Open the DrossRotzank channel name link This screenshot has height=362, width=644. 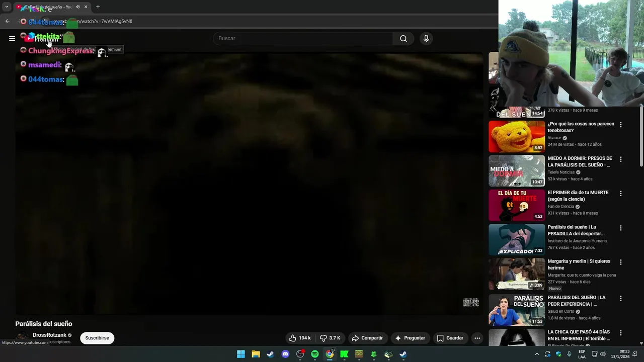click(49, 335)
